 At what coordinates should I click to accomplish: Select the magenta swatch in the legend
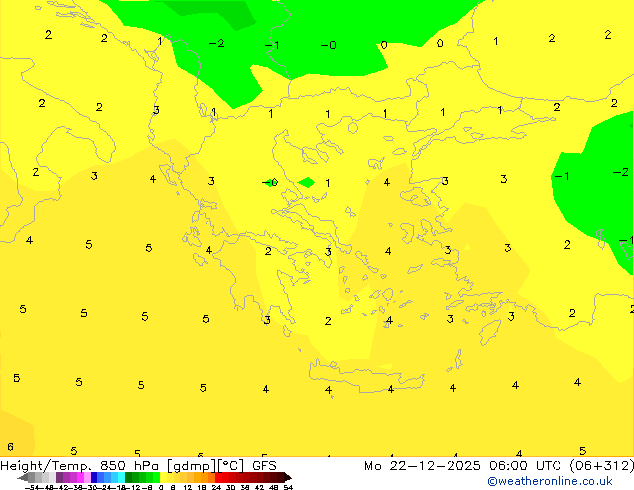point(80,477)
